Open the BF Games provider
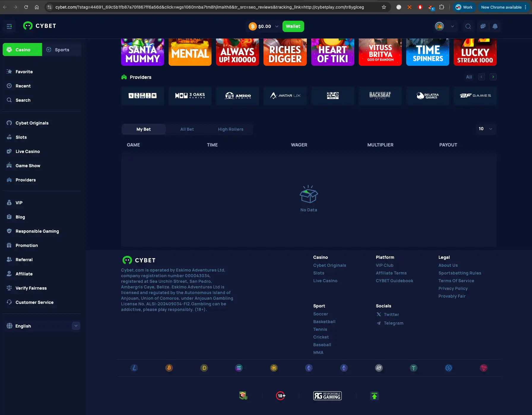The image size is (532, 415). click(x=475, y=96)
